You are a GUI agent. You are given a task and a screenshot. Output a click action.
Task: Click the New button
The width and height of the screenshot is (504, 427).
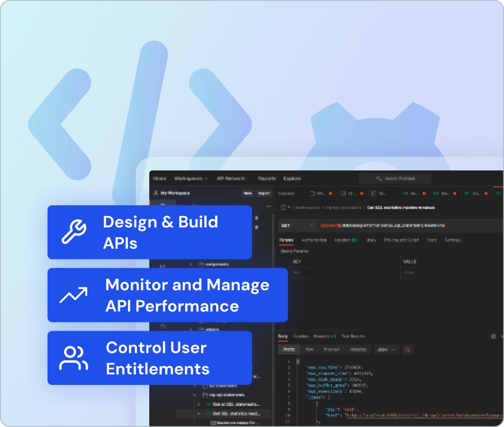248,193
